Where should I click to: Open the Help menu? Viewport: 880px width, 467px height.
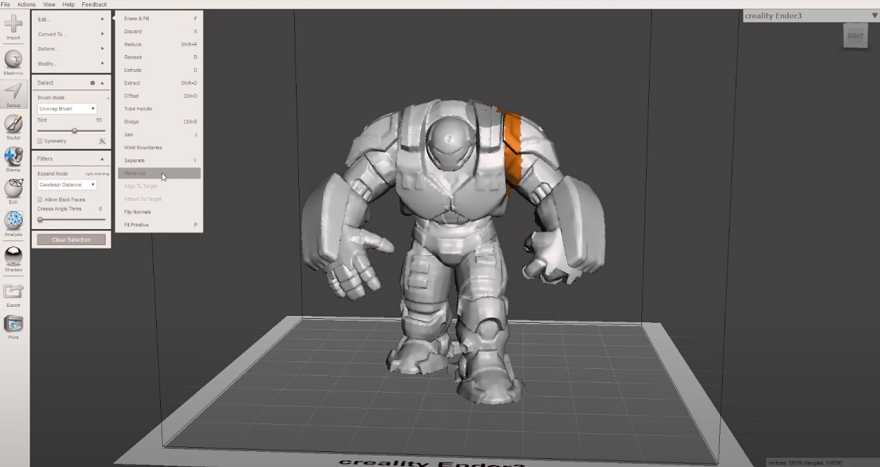click(68, 4)
